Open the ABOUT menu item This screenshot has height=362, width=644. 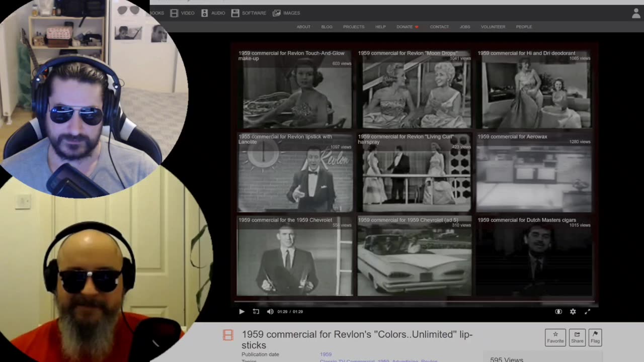[303, 27]
